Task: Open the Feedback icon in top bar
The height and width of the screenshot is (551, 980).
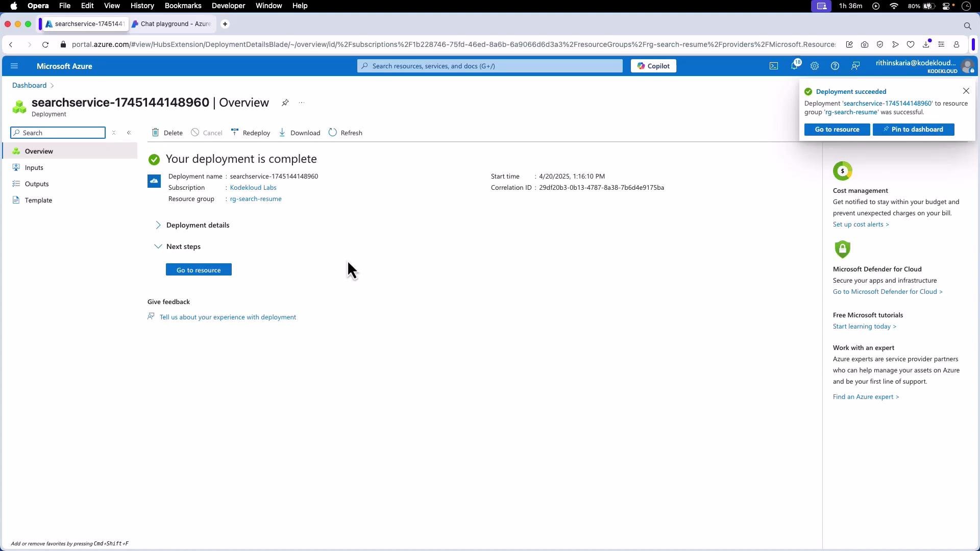Action: point(855,66)
